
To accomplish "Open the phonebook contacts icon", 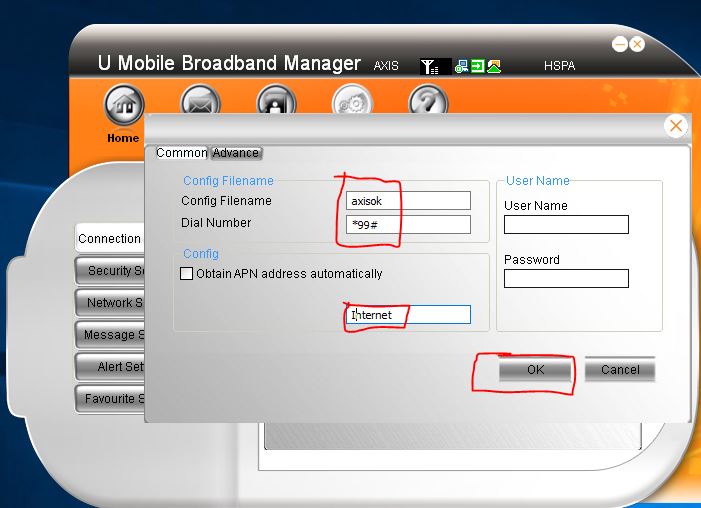I will [x=276, y=99].
